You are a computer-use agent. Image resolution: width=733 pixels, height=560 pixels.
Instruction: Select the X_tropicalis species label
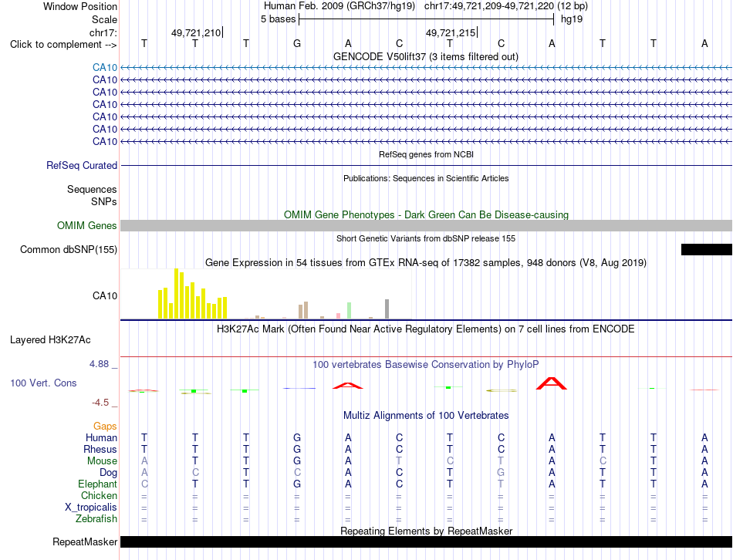pyautogui.click(x=91, y=508)
